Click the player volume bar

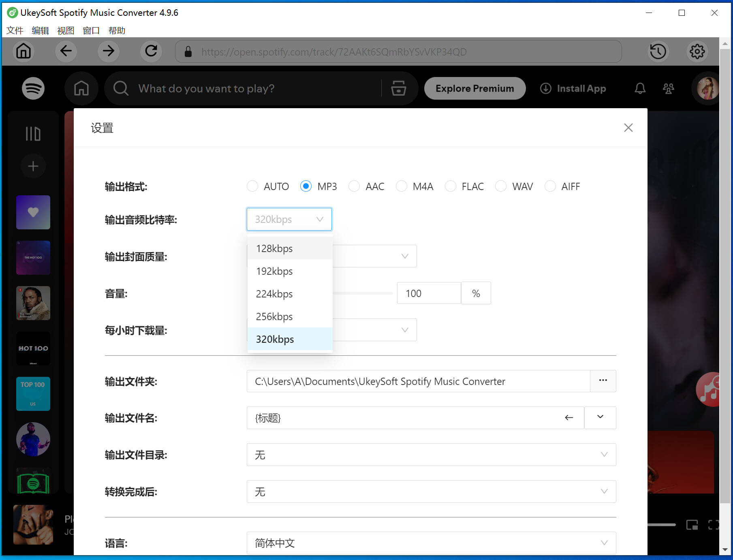pyautogui.click(x=662, y=525)
